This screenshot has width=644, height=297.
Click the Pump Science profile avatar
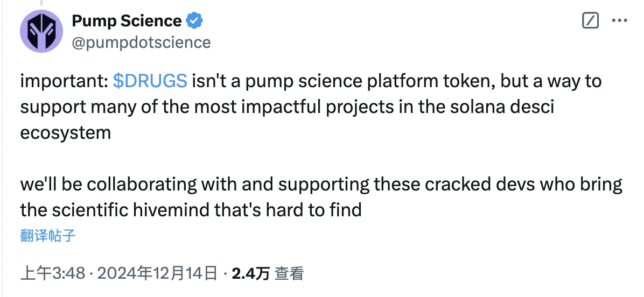click(x=41, y=31)
